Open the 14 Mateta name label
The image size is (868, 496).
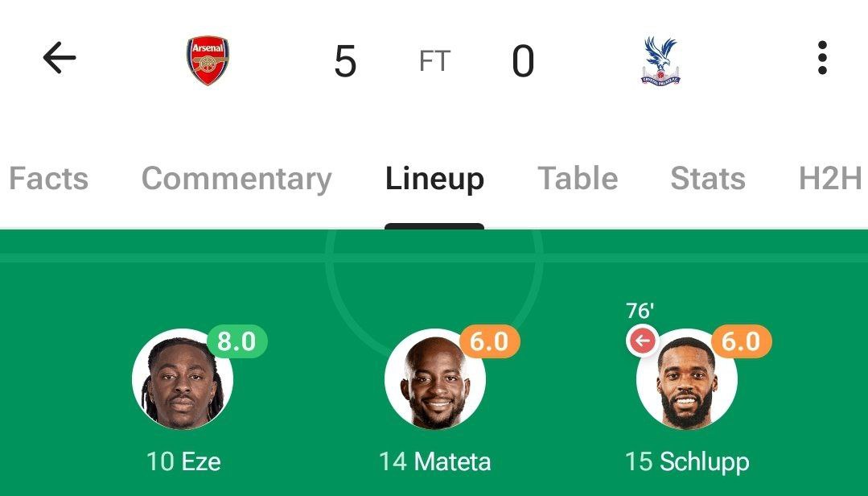coord(434,461)
